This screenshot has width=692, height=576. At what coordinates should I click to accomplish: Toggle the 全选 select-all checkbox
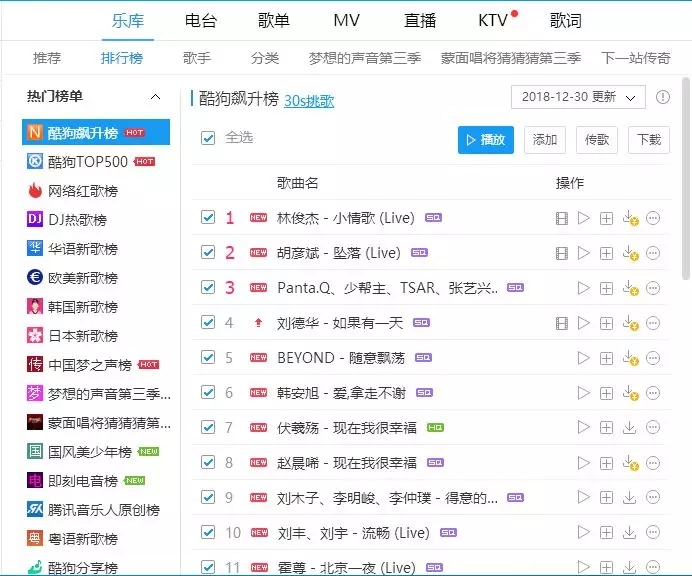pos(208,138)
